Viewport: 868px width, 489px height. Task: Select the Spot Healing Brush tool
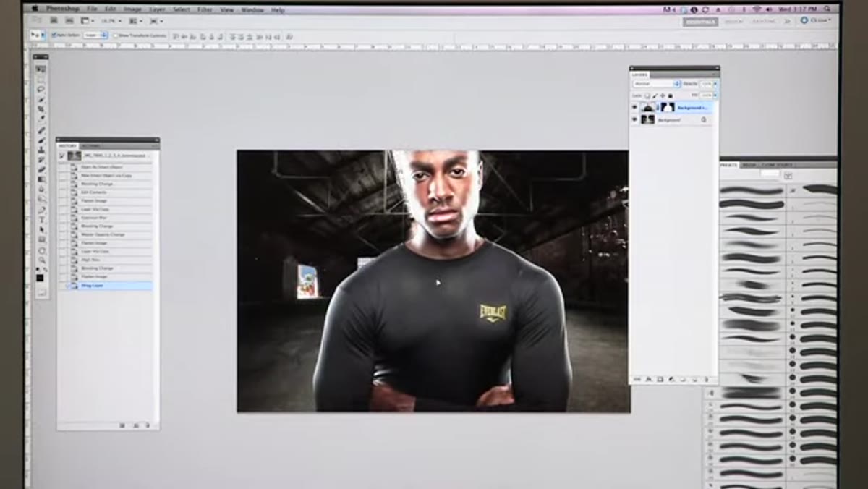pos(41,130)
